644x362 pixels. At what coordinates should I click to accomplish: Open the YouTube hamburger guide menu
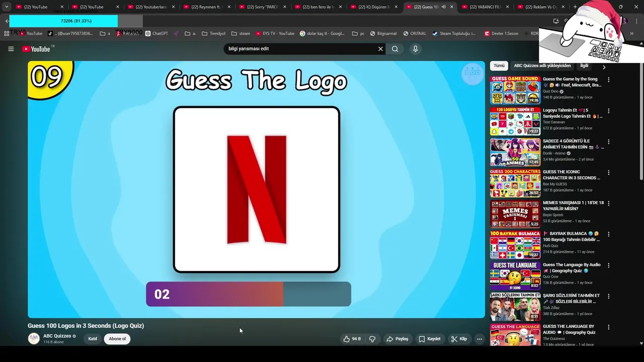(x=11, y=49)
